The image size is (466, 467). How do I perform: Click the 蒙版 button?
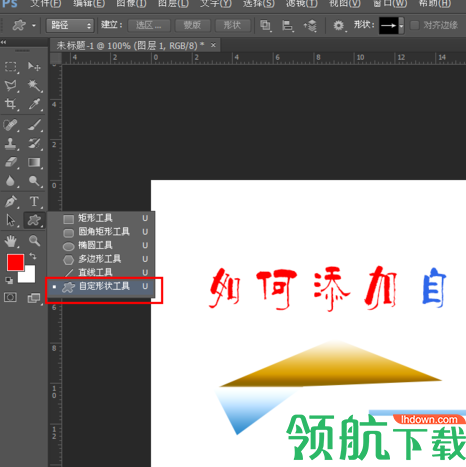192,25
